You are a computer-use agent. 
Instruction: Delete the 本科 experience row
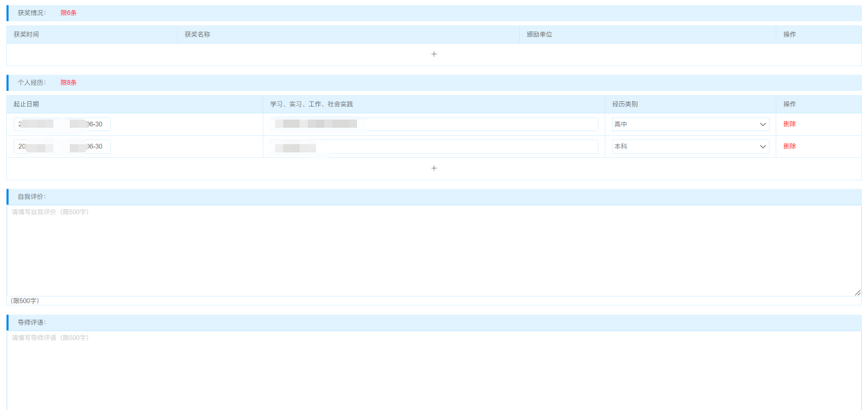pyautogui.click(x=789, y=146)
